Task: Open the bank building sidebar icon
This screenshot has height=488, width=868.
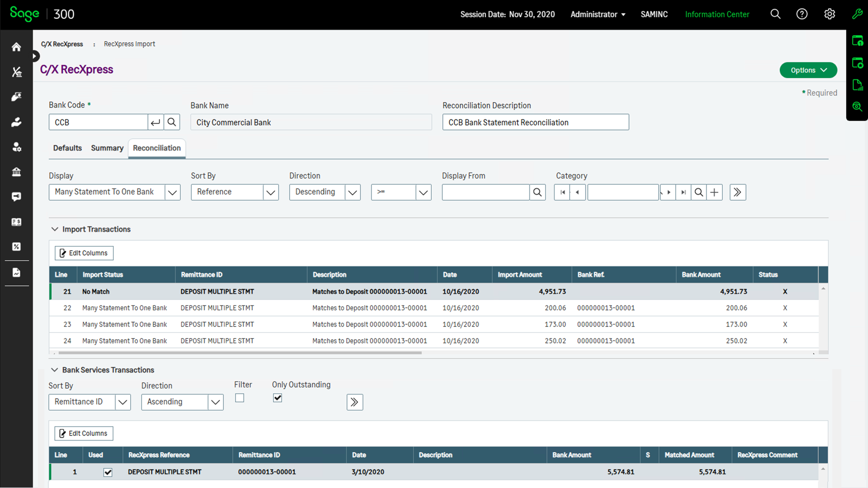Action: tap(16, 172)
